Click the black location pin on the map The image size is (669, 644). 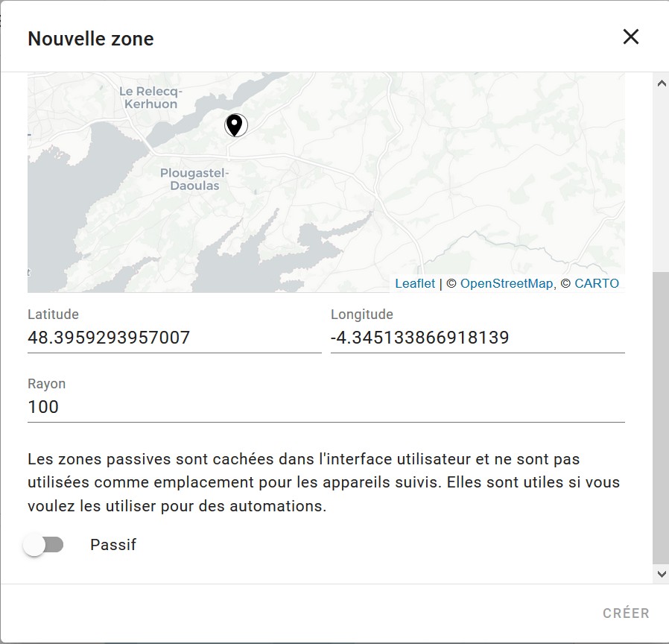tap(235, 125)
